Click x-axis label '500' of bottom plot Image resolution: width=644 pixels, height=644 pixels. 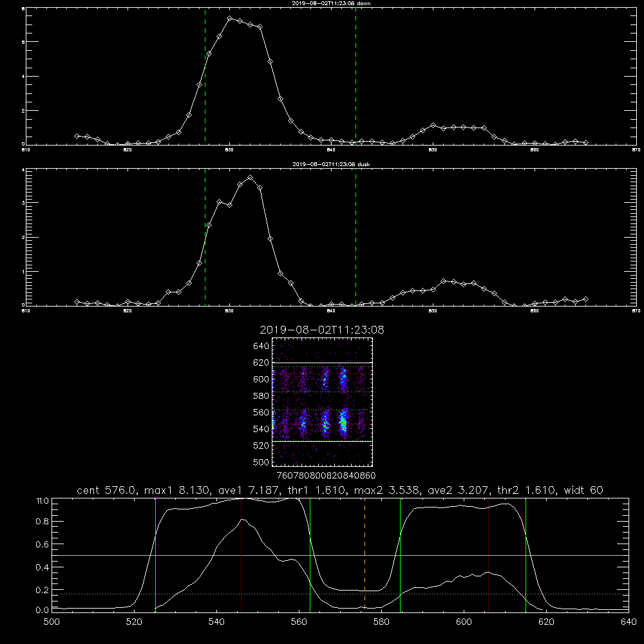tap(52, 622)
